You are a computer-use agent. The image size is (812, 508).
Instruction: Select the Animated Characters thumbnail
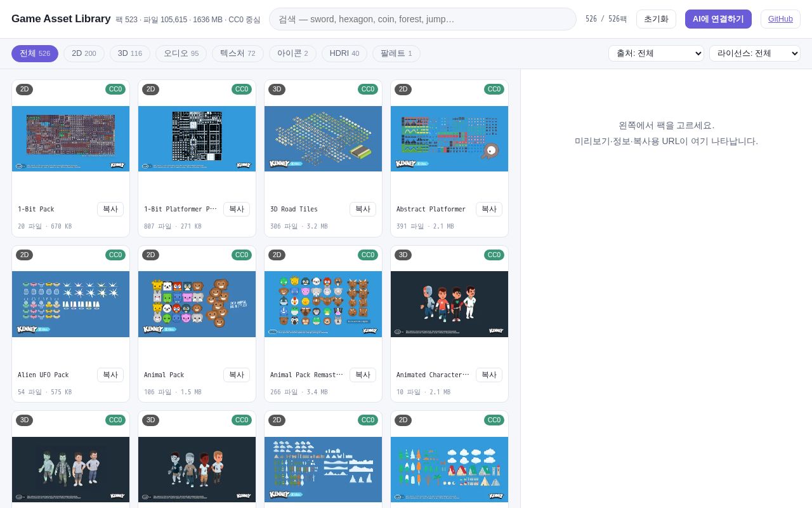click(449, 304)
